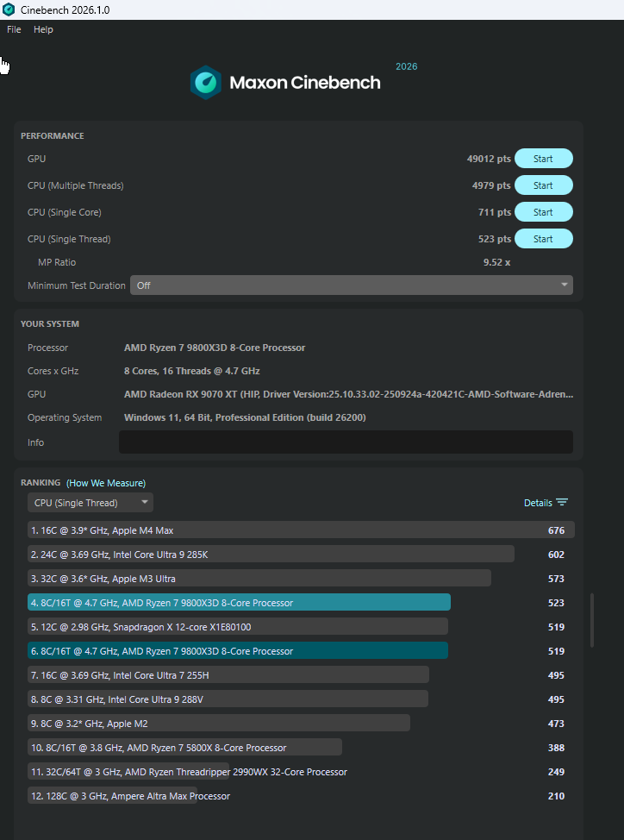The image size is (624, 840).
Task: Click the 8 Cores, 16 Threads text
Action: (191, 371)
